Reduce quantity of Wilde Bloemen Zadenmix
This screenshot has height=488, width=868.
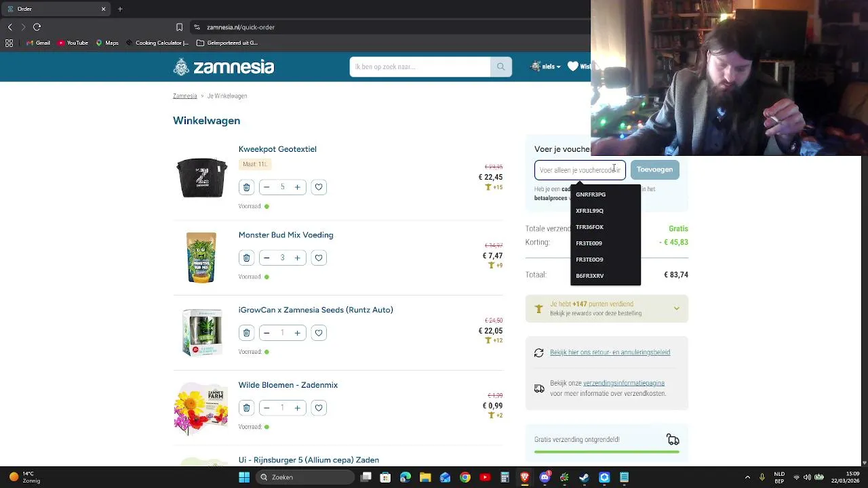[x=267, y=408]
